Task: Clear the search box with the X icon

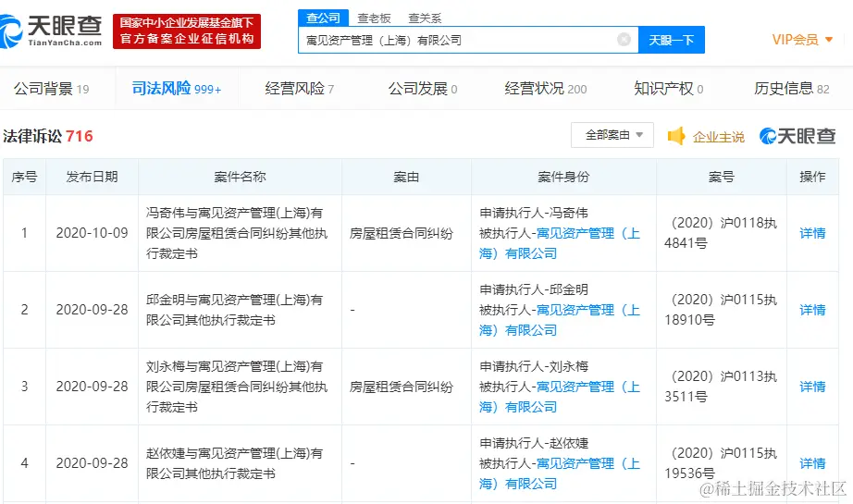Action: click(624, 39)
